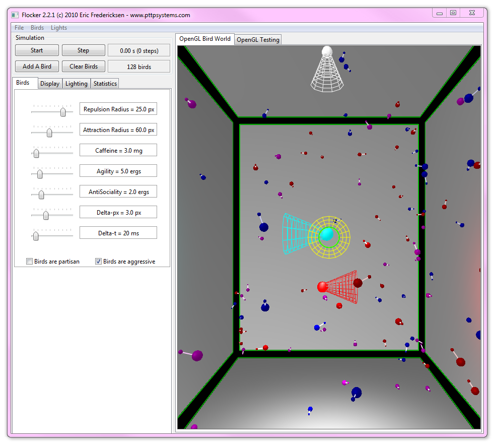Click the Flocker app icon in title bar
The height and width of the screenshot is (448, 499).
pos(16,15)
